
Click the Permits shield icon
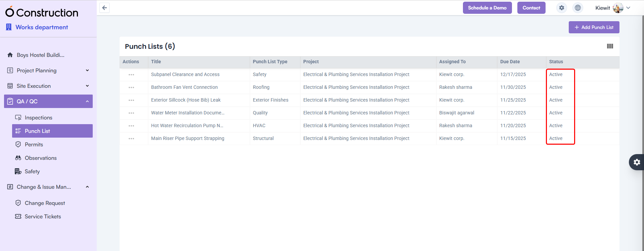(18, 144)
